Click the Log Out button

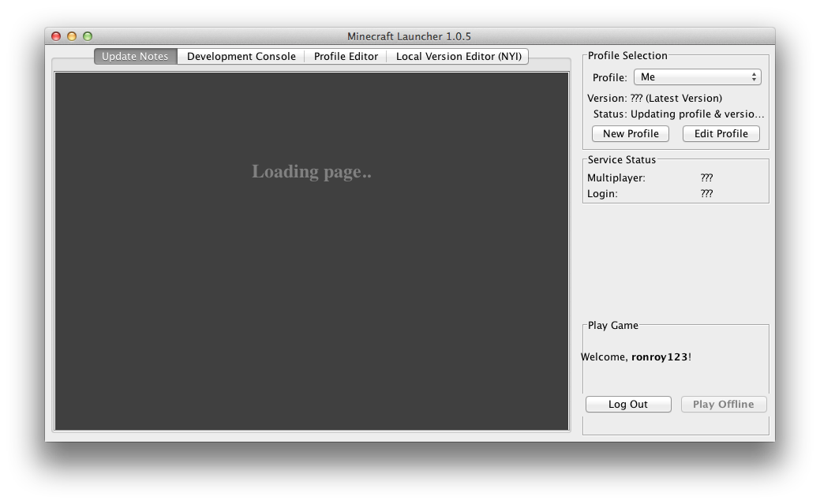pos(628,404)
